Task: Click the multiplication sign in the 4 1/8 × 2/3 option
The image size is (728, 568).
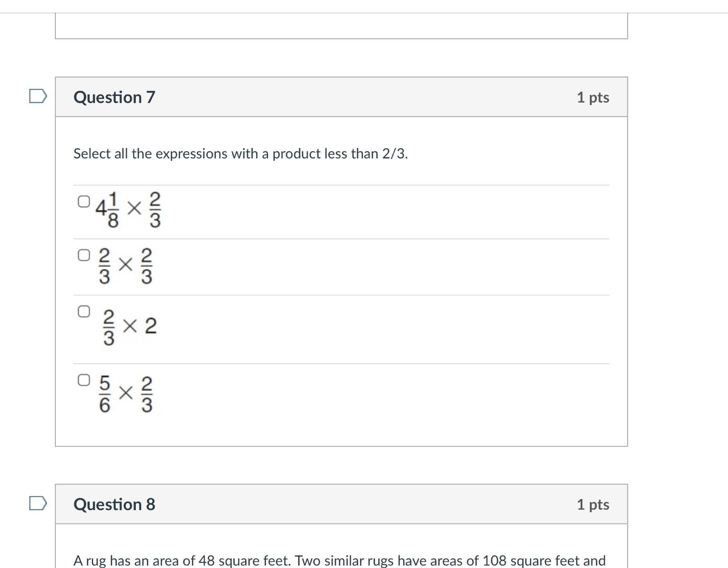Action: 134,208
